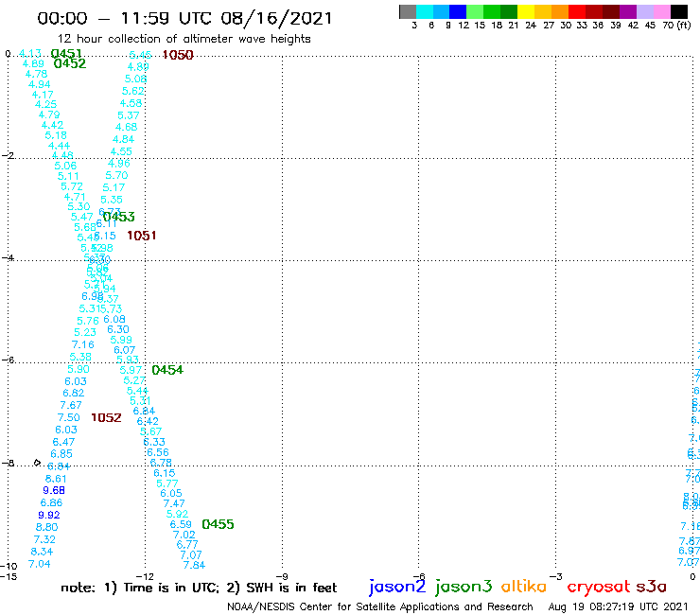
Task: Click the wave height value 6.47
Action: tap(63, 442)
